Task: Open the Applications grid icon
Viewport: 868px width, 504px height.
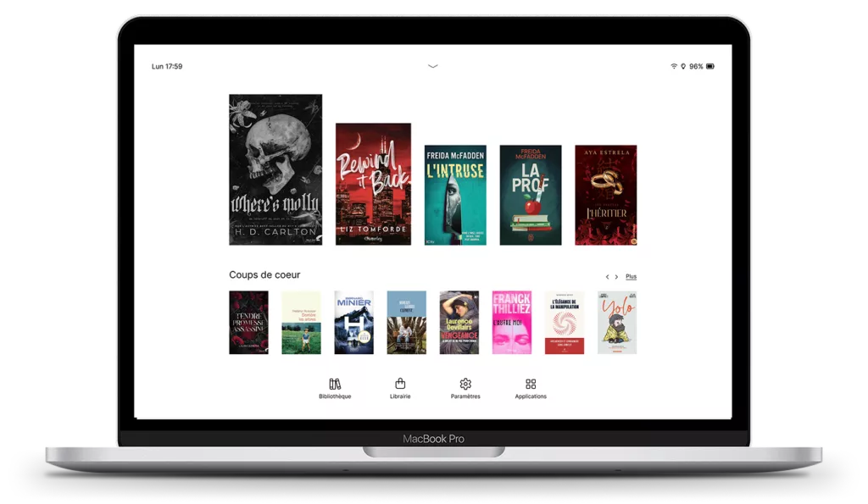Action: [x=531, y=384]
